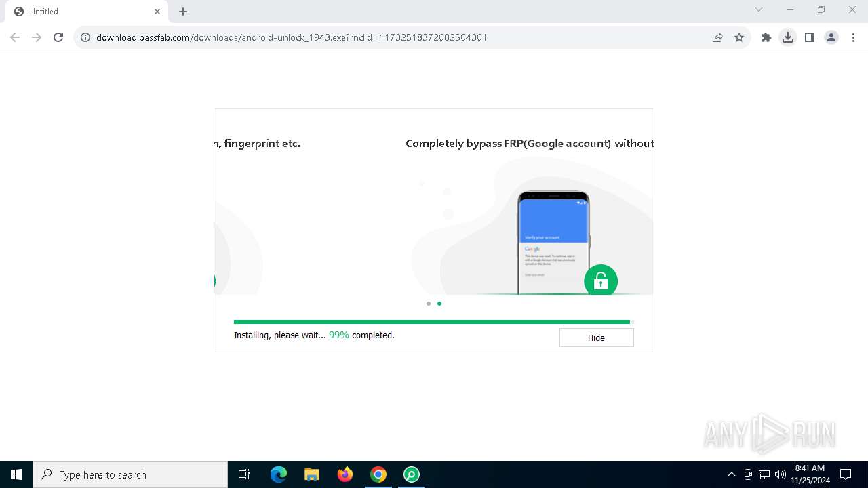Image resolution: width=868 pixels, height=488 pixels.
Task: Show hidden system tray icons
Action: coord(731,474)
